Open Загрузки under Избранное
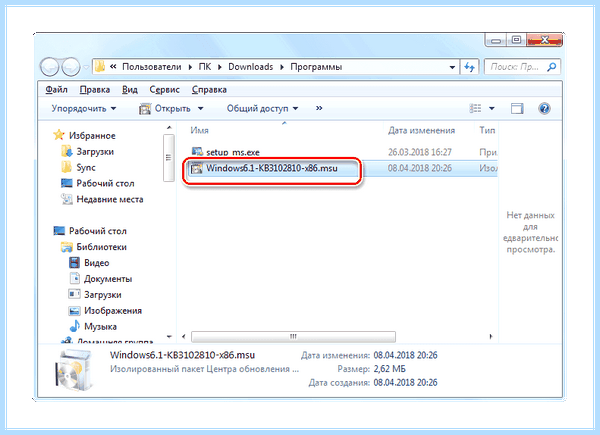This screenshot has width=600, height=435. (95, 152)
